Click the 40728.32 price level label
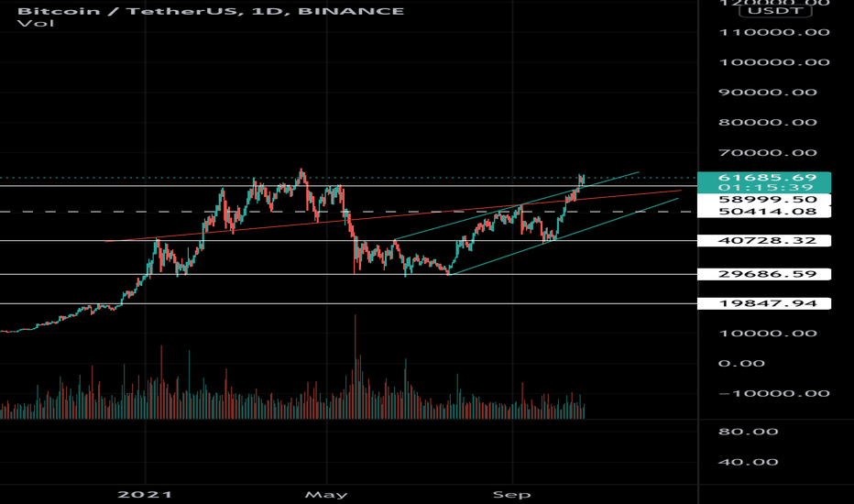Viewport: 854px width, 504px height. click(x=764, y=240)
